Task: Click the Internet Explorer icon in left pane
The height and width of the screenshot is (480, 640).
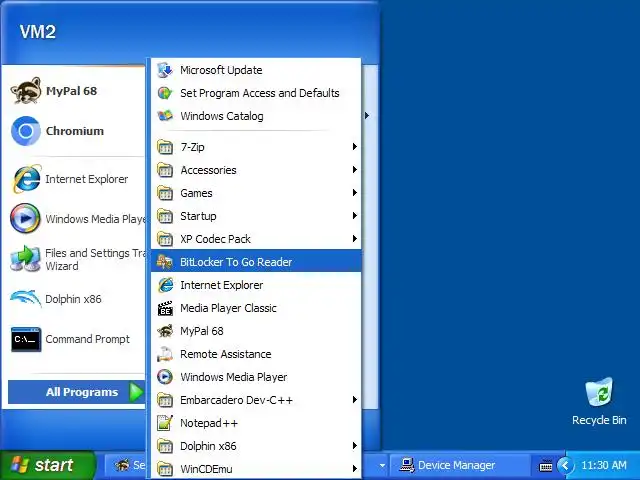Action: [27, 179]
